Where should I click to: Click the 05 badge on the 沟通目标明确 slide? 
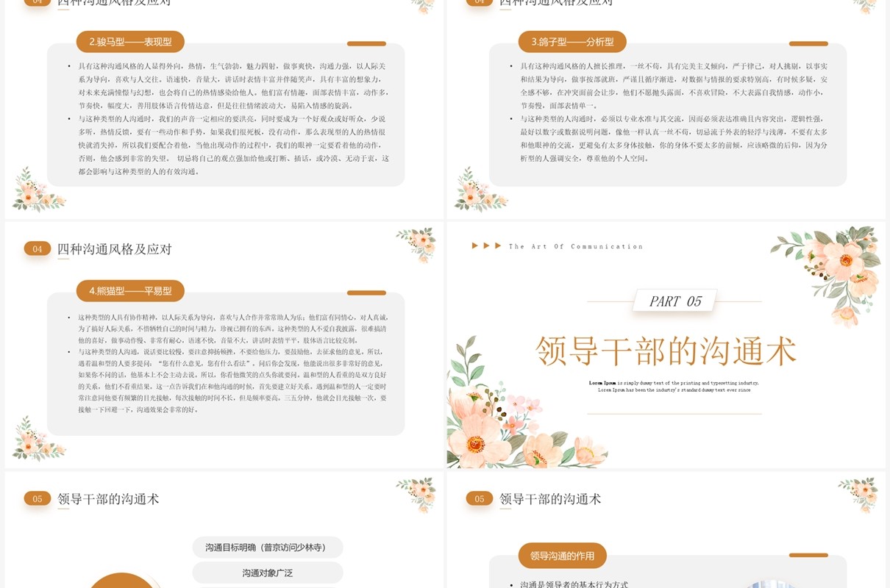[x=37, y=499]
